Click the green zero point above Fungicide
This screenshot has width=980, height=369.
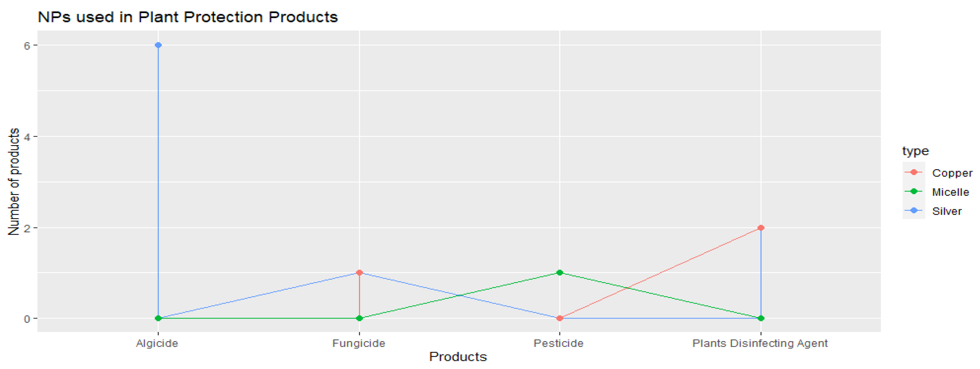359,318
